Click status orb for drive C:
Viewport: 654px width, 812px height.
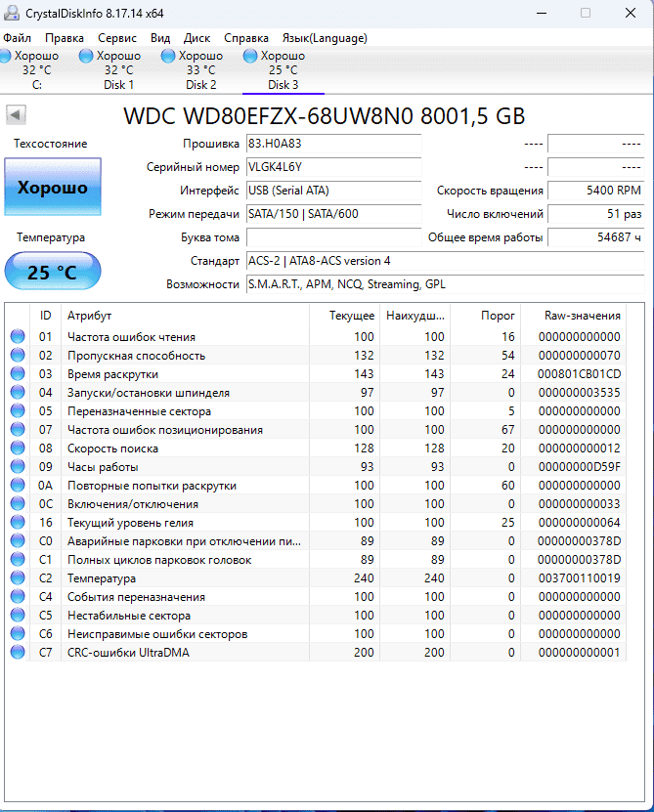click(x=7, y=56)
